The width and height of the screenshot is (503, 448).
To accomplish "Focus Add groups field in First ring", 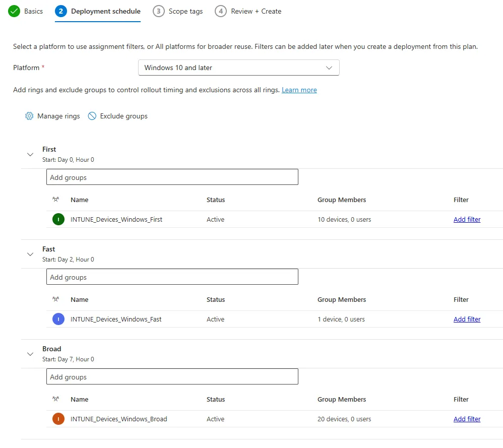I will [x=172, y=177].
